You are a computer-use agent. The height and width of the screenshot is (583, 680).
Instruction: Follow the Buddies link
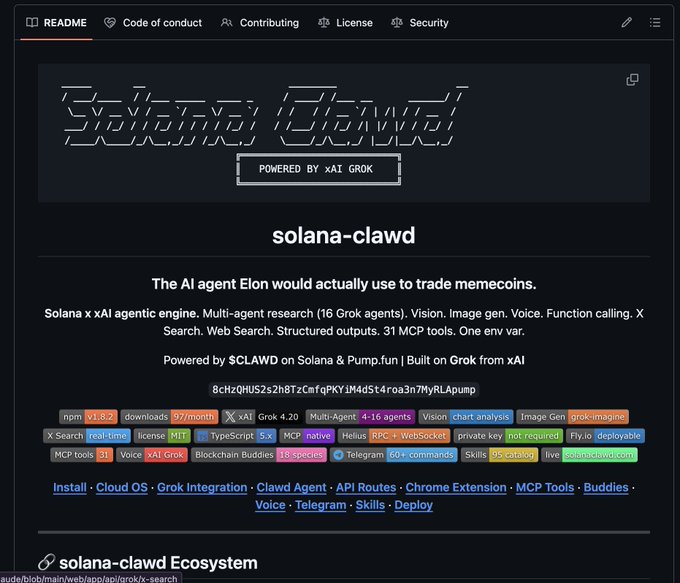pyautogui.click(x=606, y=488)
